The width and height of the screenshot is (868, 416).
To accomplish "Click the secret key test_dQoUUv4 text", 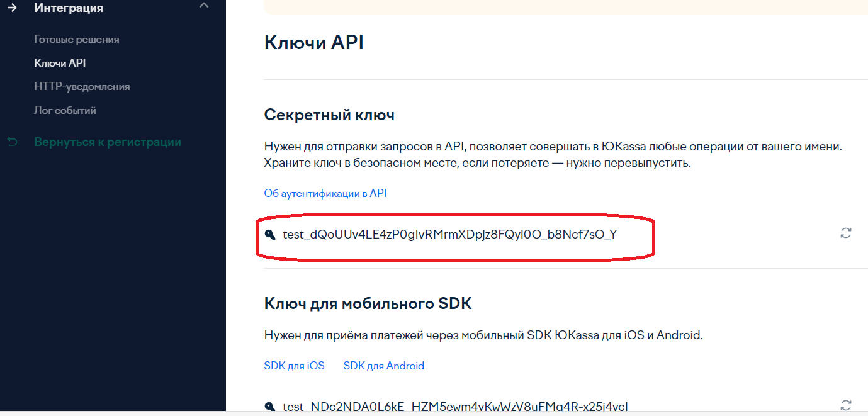I will click(x=449, y=235).
